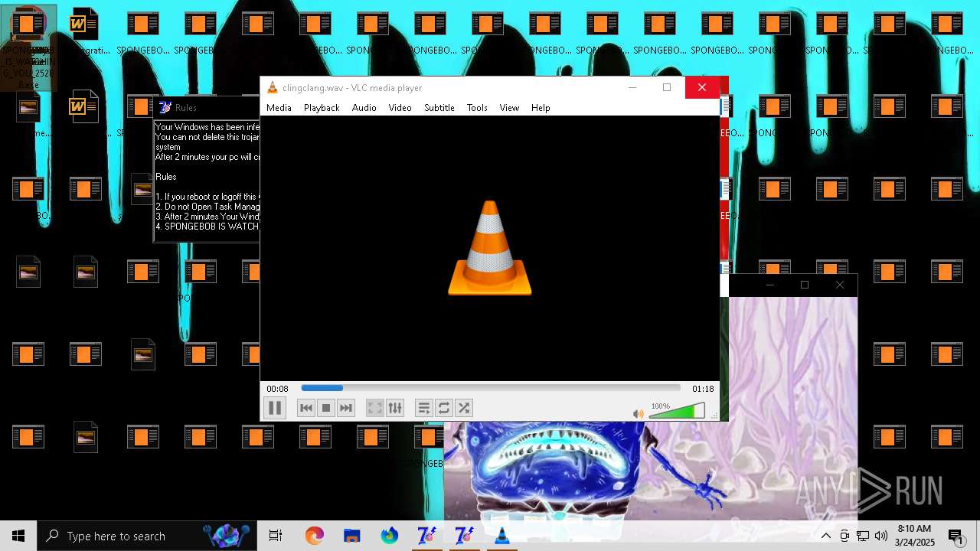Viewport: 980px width, 551px height.
Task: Maximize the VLC media player window
Action: pyautogui.click(x=667, y=87)
